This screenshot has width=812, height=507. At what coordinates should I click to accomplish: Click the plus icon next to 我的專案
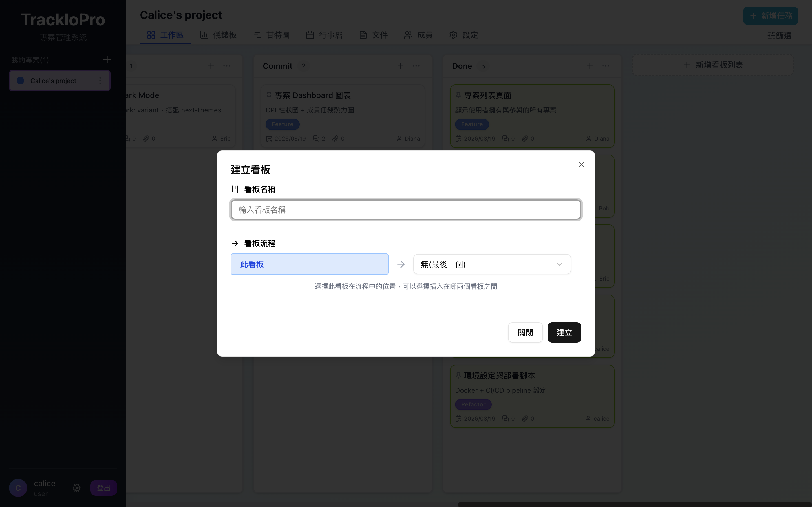107,60
